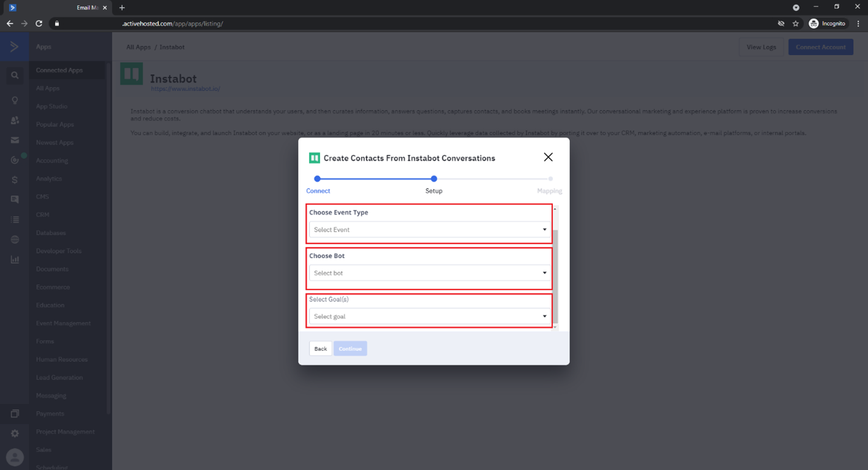Select Education category in apps menu
Viewport: 868px width, 470px height.
click(50, 305)
